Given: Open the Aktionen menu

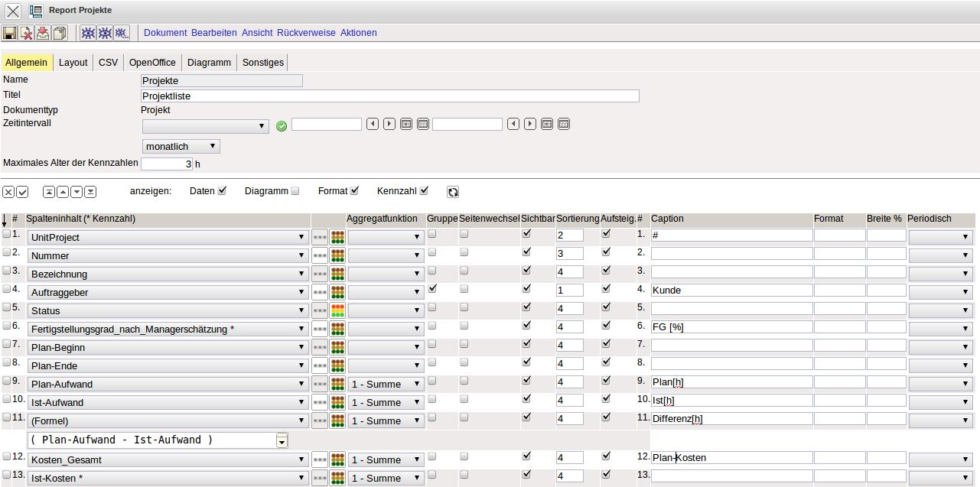Looking at the screenshot, I should 358,33.
